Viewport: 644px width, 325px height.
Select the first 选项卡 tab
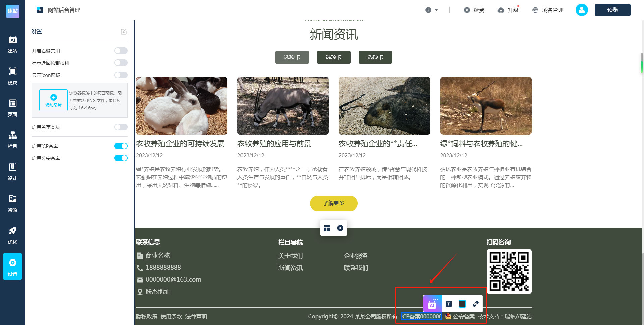[292, 57]
